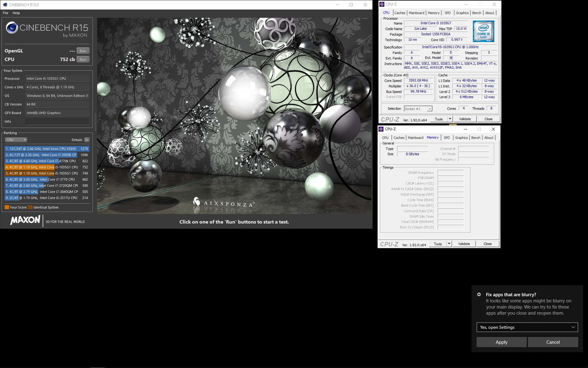
Task: Open Caches tab in top CPU-Z window
Action: (400, 13)
